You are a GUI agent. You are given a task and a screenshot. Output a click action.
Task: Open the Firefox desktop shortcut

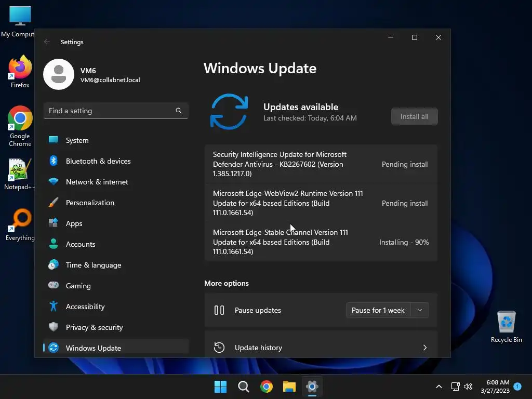[x=20, y=72]
